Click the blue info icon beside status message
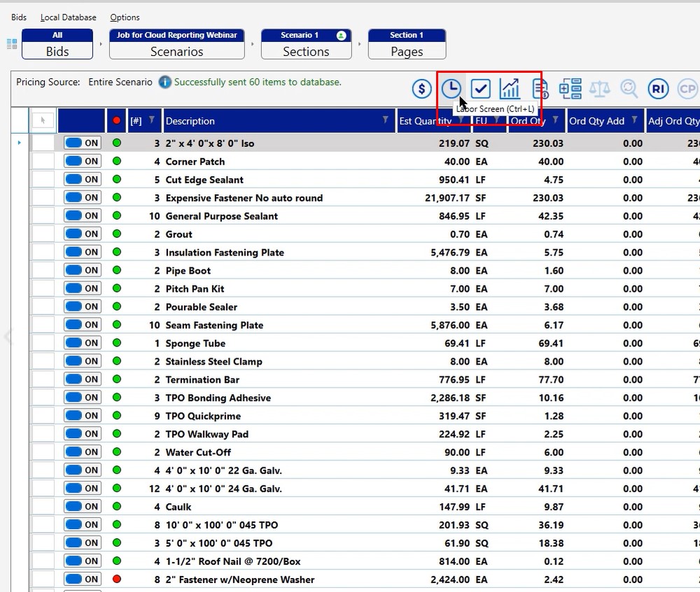Viewport: 700px width, 592px height. pyautogui.click(x=164, y=83)
